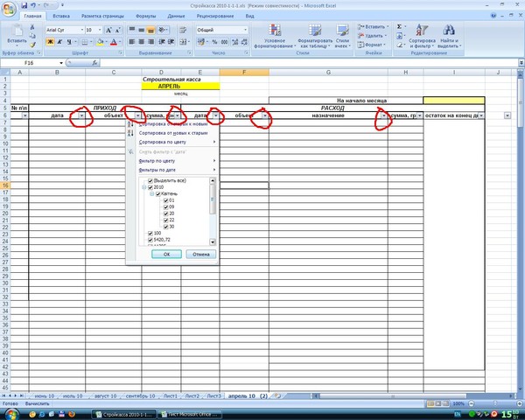The width and height of the screenshot is (525, 420).
Task: Click the merge and center cells icon
Action: [x=183, y=42]
